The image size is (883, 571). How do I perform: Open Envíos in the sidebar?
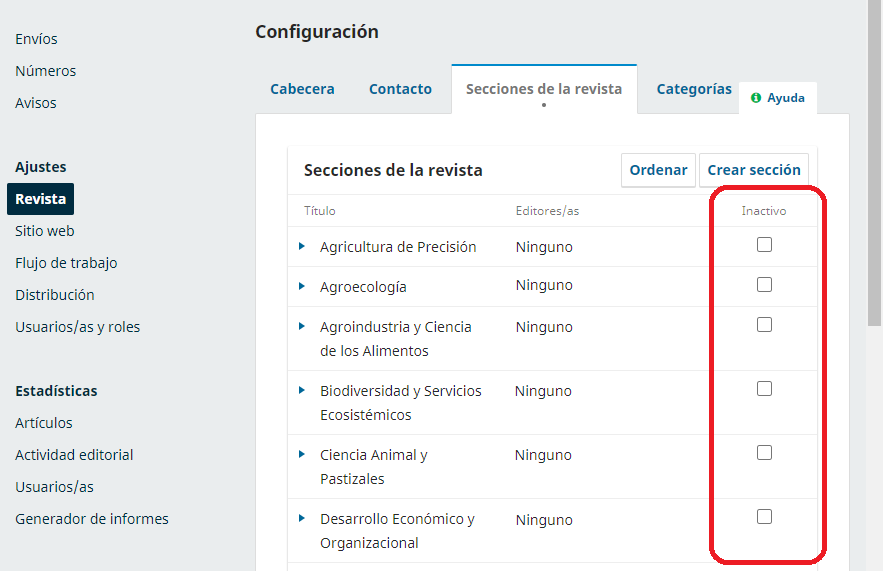[x=36, y=39]
